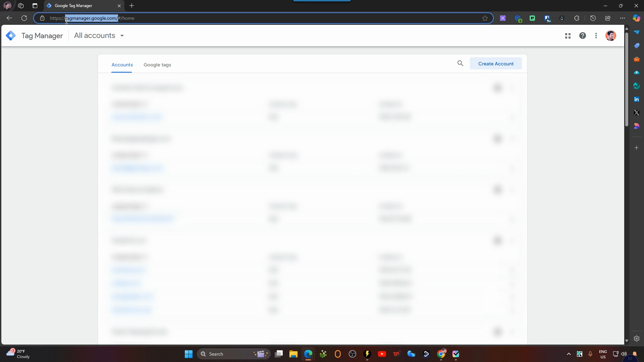Image resolution: width=644 pixels, height=362 pixels.
Task: Open the account search magnifier icon
Action: (460, 63)
